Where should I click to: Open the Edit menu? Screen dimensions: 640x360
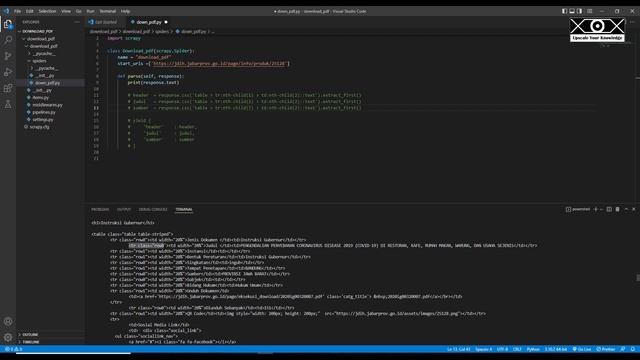[30, 11]
